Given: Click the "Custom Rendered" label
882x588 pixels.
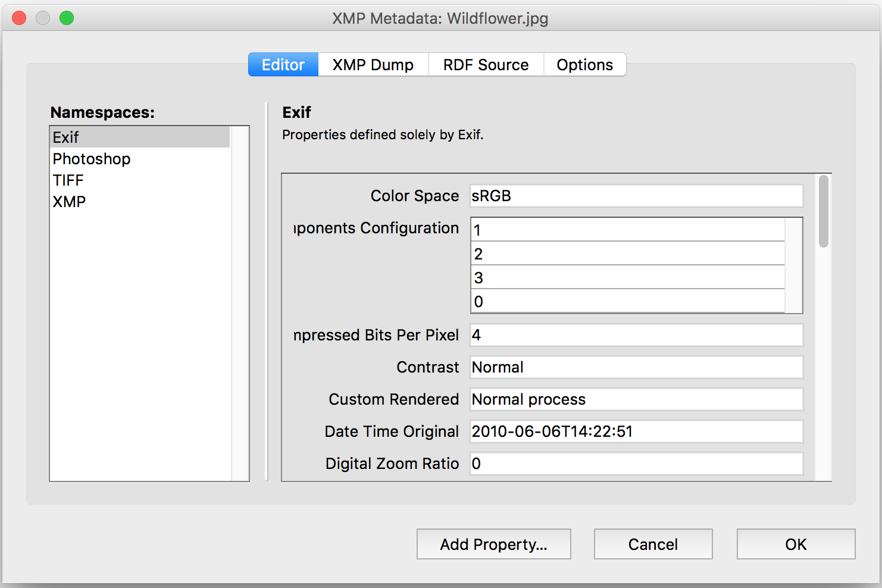Looking at the screenshot, I should [394, 399].
